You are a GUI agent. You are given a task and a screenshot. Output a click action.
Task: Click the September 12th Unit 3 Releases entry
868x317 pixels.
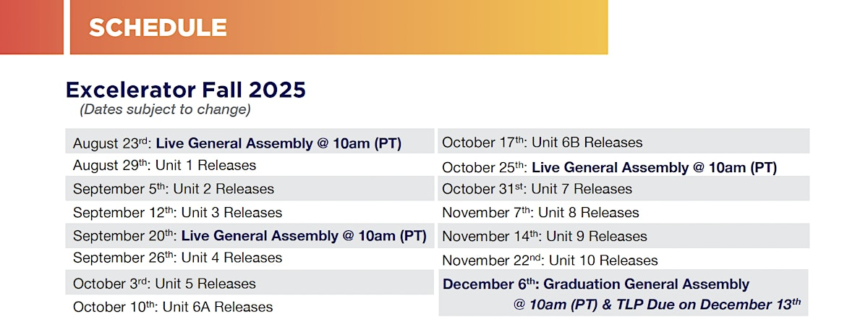point(177,213)
